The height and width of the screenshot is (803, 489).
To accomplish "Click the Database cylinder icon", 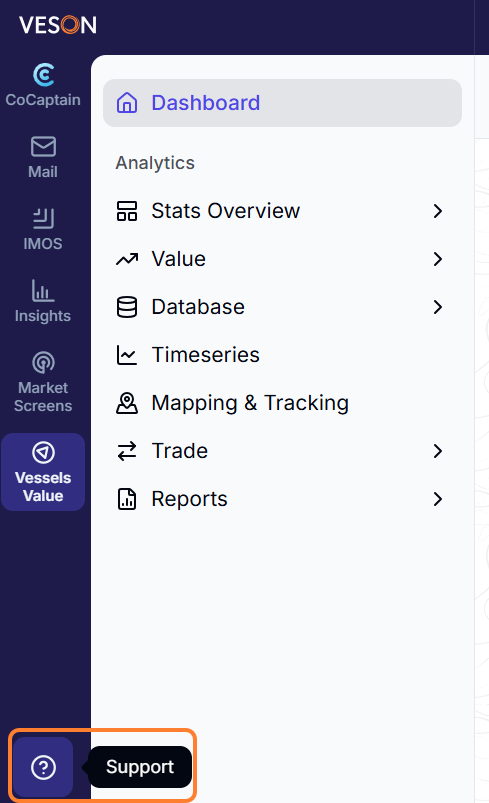I will coord(126,307).
